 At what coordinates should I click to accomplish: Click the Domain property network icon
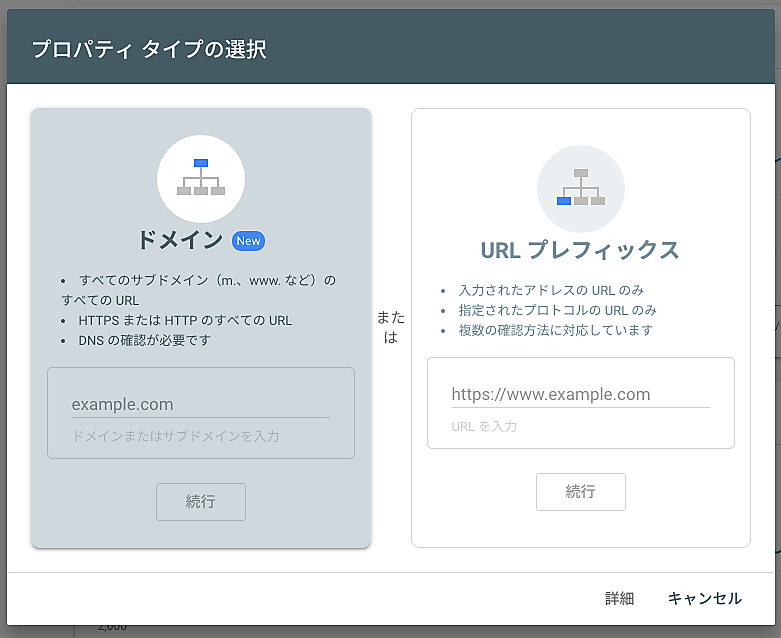click(200, 178)
